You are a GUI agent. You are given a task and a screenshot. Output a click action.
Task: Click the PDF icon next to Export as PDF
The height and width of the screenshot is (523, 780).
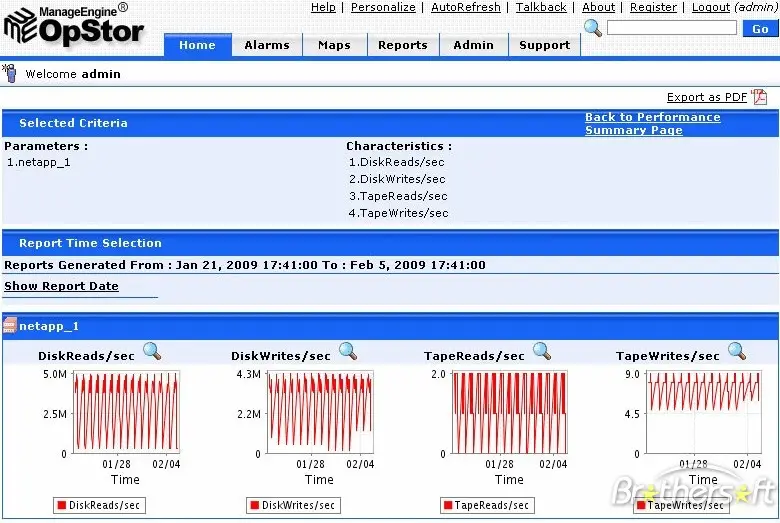tap(759, 97)
